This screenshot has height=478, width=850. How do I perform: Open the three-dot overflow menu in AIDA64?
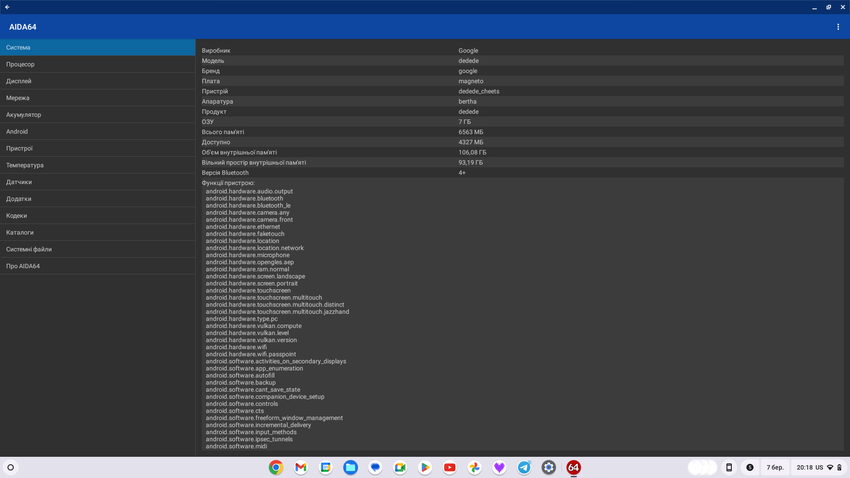838,27
